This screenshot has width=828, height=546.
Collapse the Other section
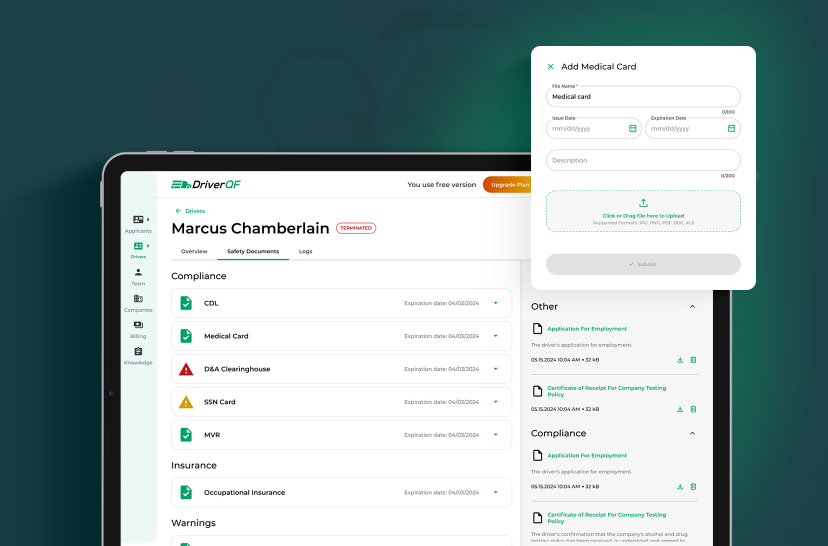[x=692, y=307]
